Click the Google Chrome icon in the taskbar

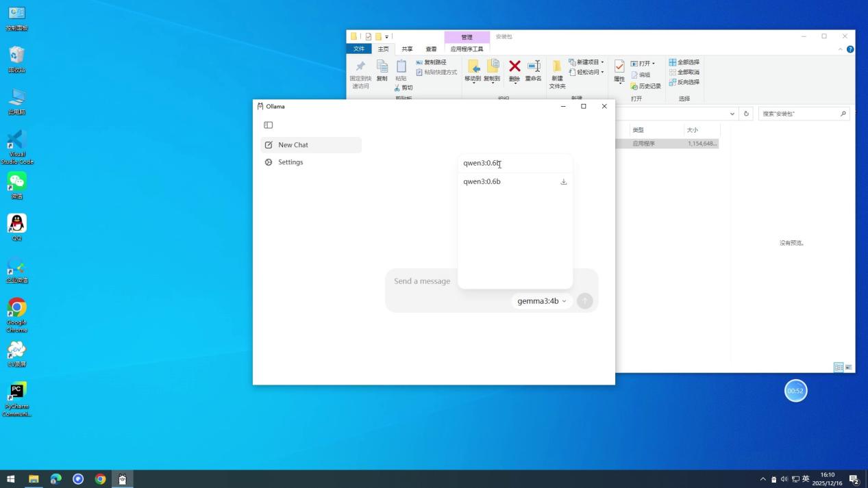[x=100, y=479]
